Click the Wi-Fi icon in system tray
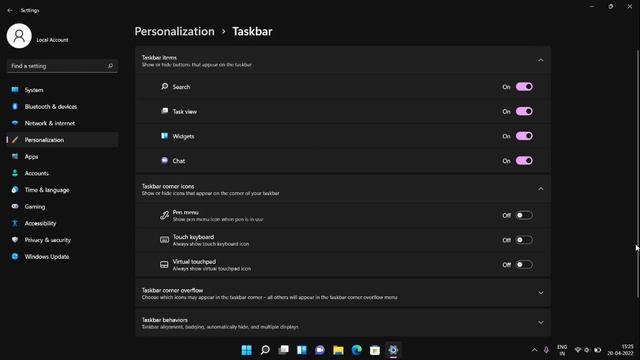Viewport: 640px width, 360px height. (x=578, y=350)
